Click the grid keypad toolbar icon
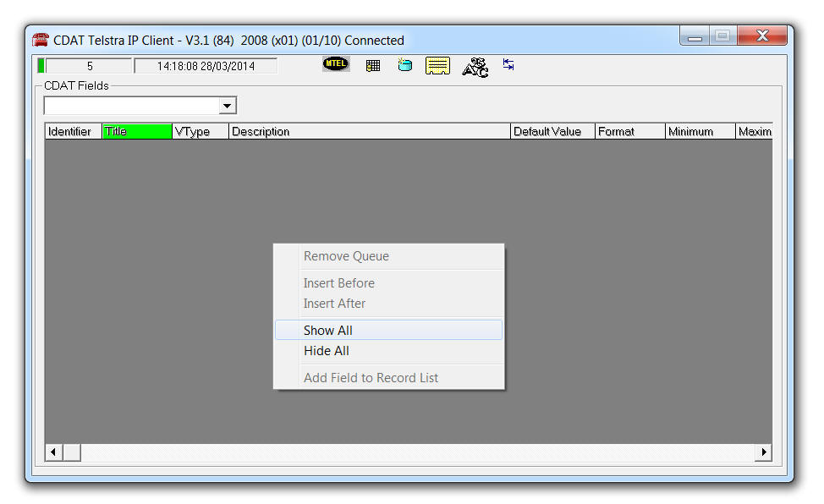This screenshot has height=504, width=824. pos(373,65)
